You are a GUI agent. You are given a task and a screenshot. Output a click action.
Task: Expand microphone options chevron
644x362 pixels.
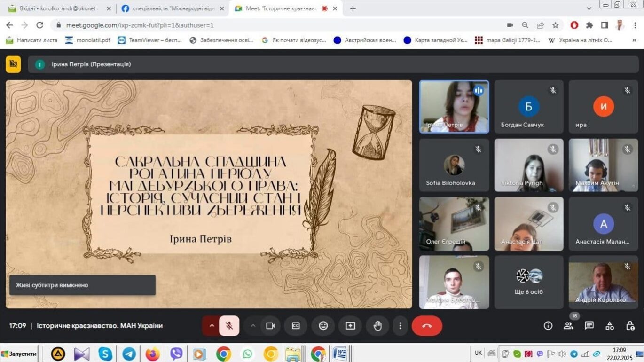[x=212, y=325]
